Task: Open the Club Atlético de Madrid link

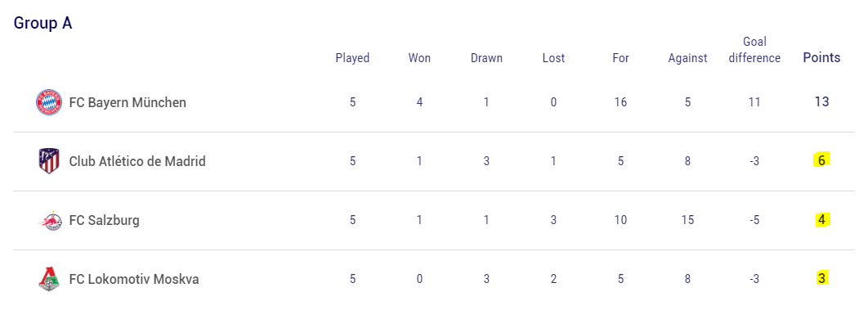Action: tap(137, 161)
